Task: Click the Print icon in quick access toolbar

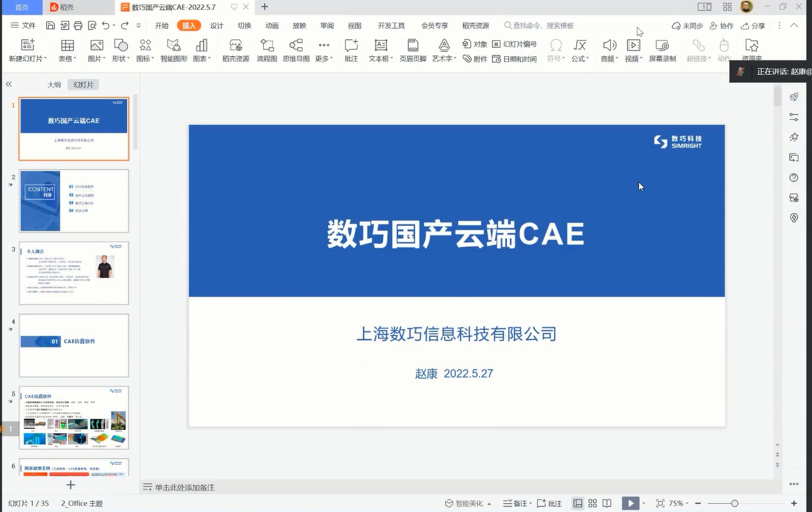Action: click(x=78, y=26)
